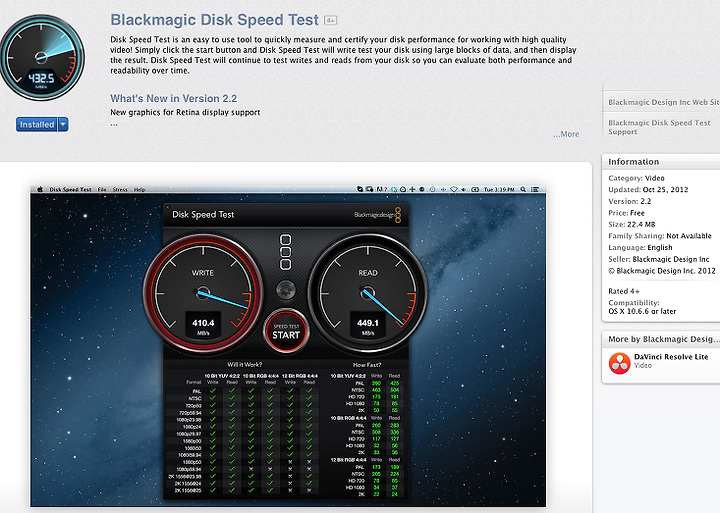Click the 449.1 MB/s read readout
This screenshot has width=720, height=513.
tap(368, 326)
